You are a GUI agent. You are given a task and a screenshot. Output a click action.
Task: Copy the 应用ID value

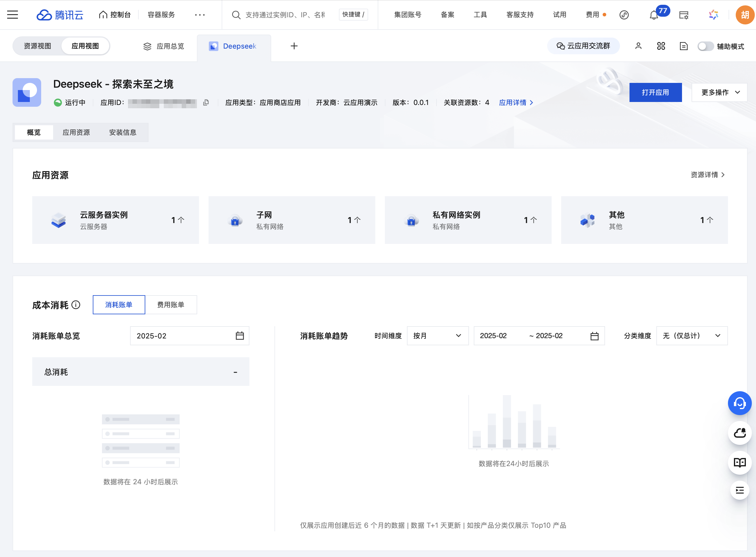tap(206, 103)
